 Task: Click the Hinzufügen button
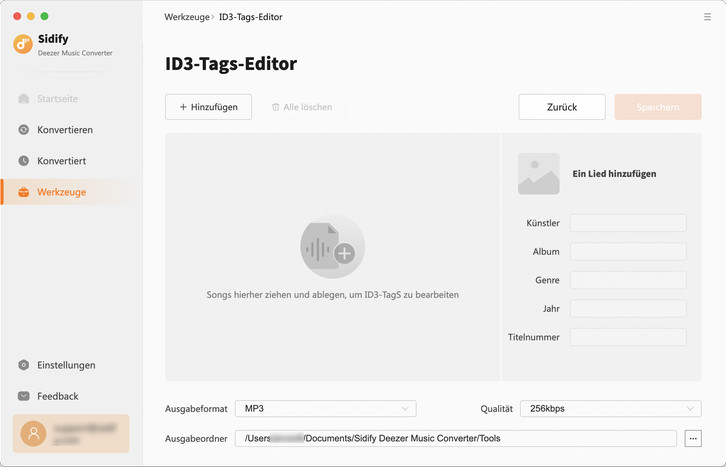click(x=208, y=107)
